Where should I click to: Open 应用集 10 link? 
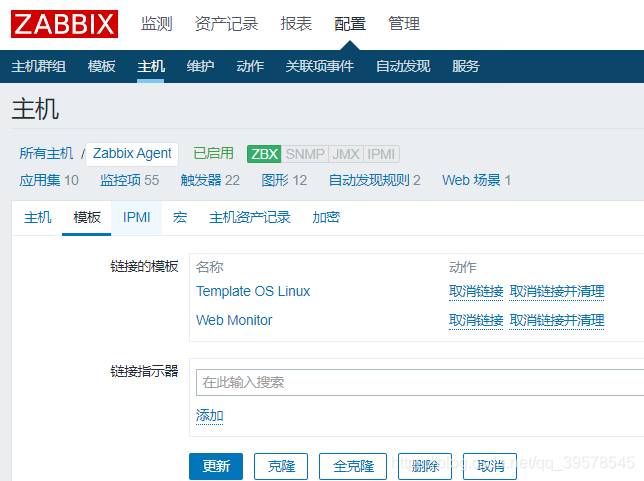point(49,180)
